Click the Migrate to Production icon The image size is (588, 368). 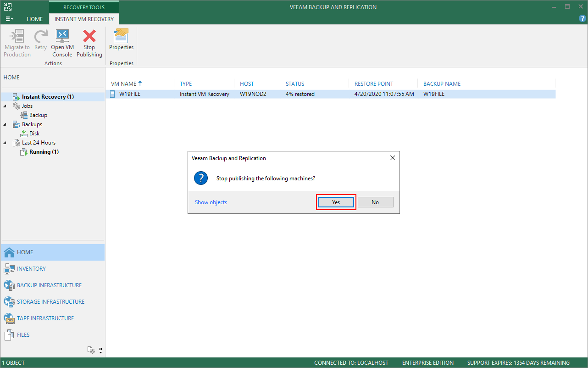click(17, 36)
